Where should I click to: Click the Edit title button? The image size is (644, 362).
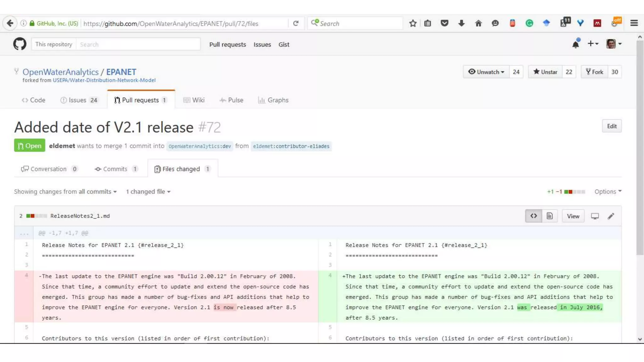coord(612,126)
